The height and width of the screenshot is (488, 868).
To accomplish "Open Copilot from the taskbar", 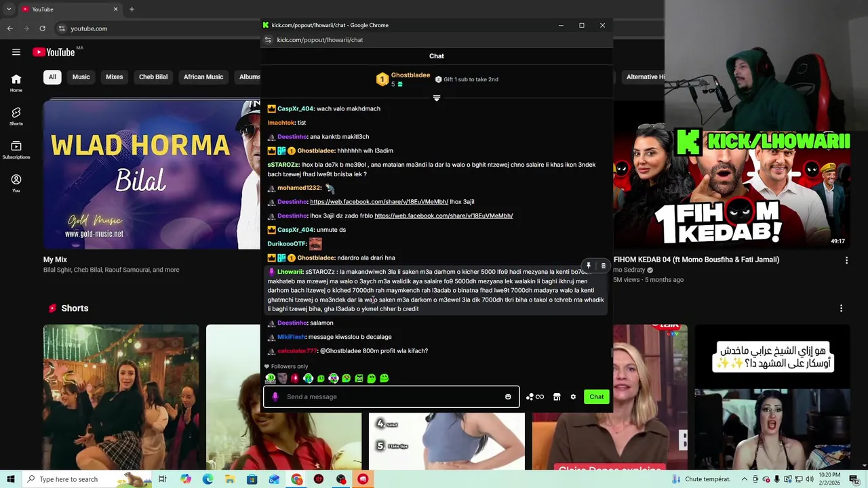I will (186, 479).
